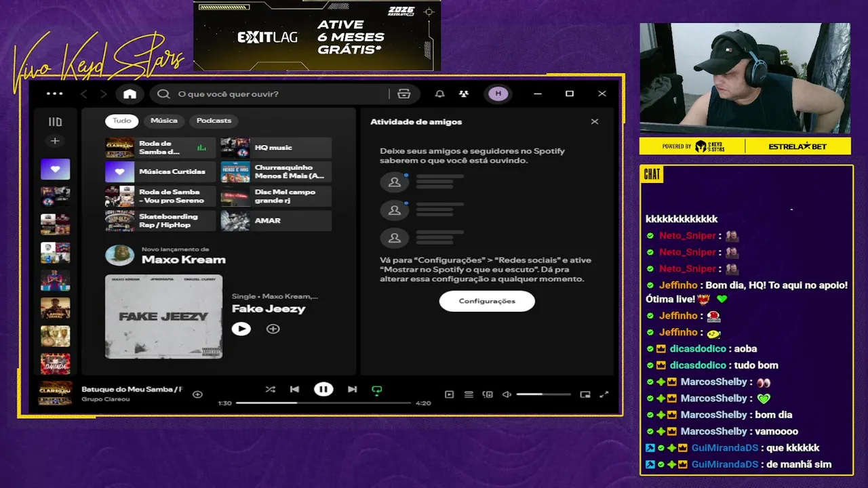Collapse Your Library sidebar icon

(x=55, y=122)
